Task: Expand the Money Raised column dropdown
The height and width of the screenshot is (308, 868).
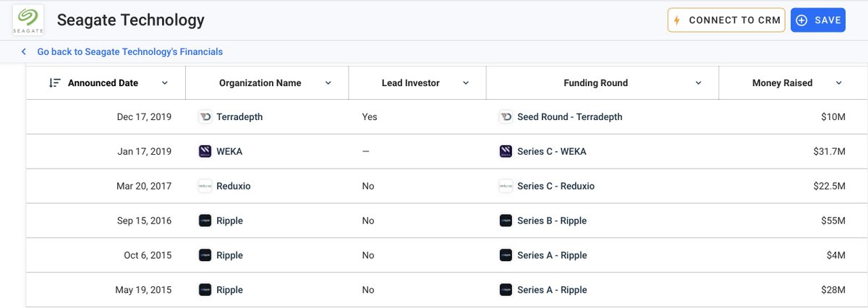Action: tap(839, 83)
